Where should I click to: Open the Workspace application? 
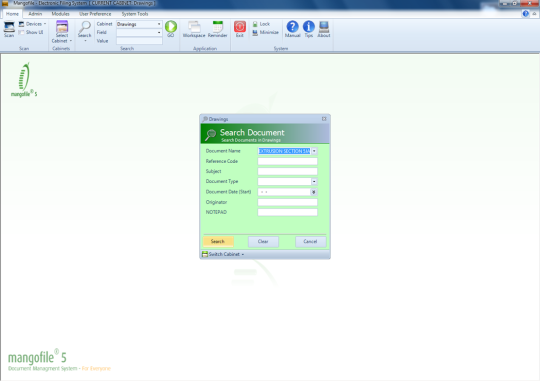pos(194,29)
